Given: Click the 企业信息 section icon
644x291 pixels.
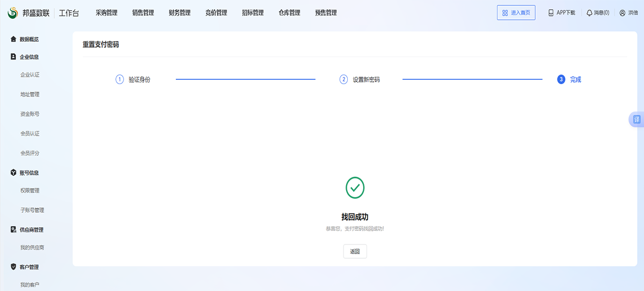Looking at the screenshot, I should click(x=13, y=56).
